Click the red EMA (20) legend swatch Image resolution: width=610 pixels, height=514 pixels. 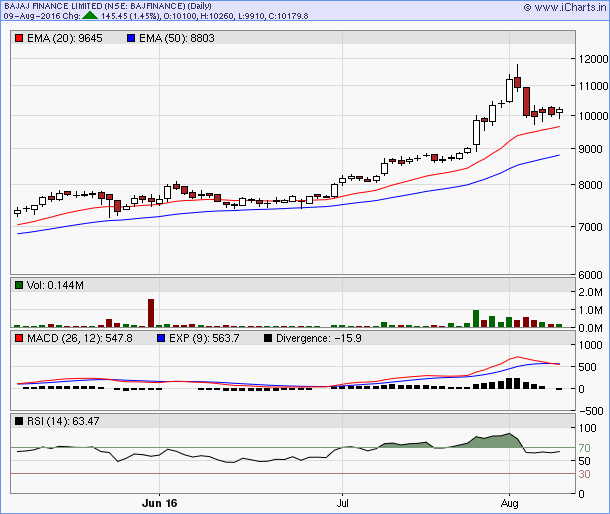(19, 38)
